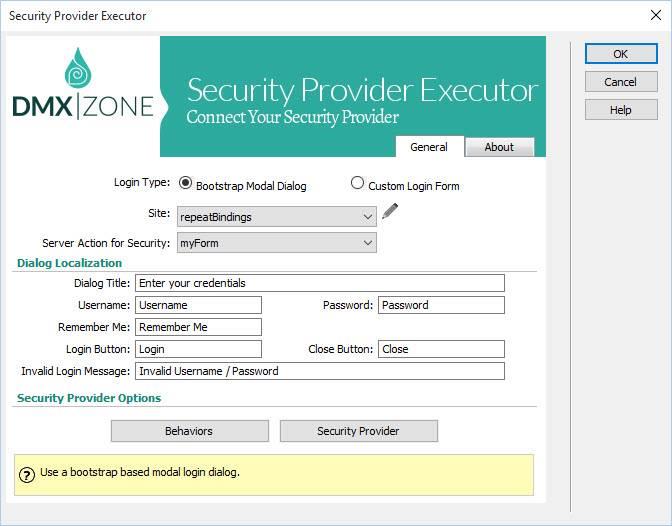The width and height of the screenshot is (672, 526).
Task: Edit the Remember Me text field
Action: [198, 327]
